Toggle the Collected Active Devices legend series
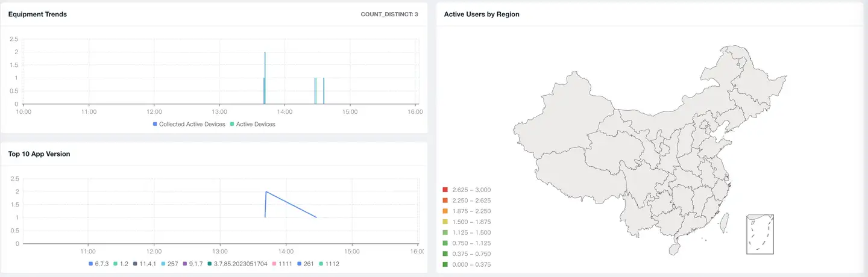868x277 pixels. (x=189, y=124)
